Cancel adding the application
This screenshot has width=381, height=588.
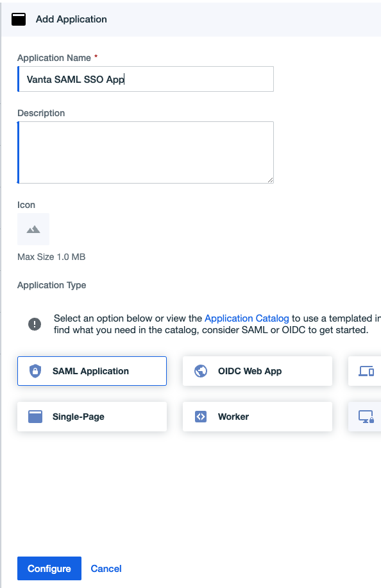[x=106, y=569]
